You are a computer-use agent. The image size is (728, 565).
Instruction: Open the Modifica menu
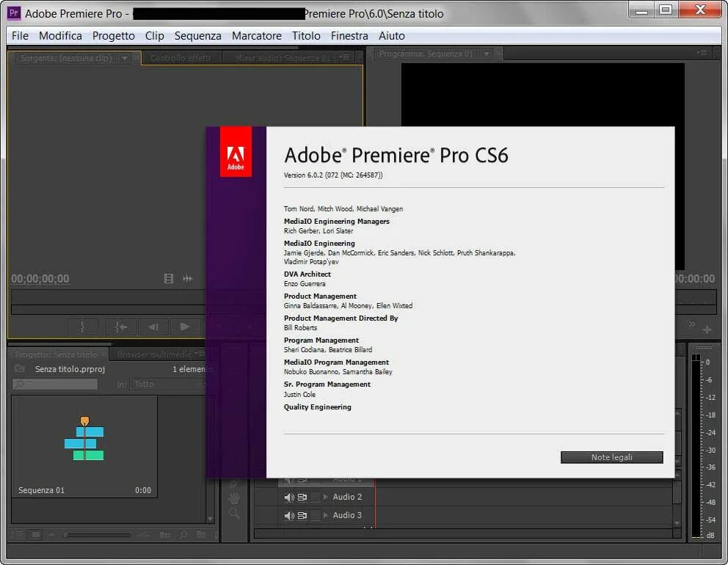pyautogui.click(x=60, y=36)
